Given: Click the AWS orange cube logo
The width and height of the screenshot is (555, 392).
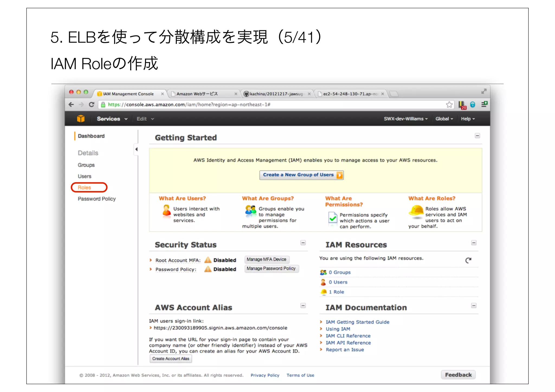Looking at the screenshot, I should point(81,119).
